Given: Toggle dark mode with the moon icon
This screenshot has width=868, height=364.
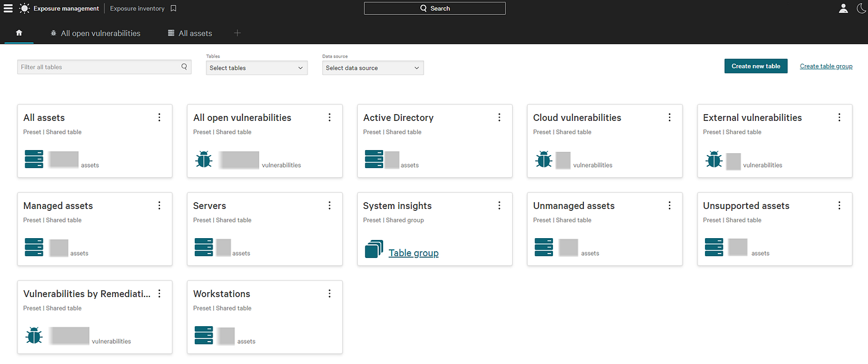Looking at the screenshot, I should pyautogui.click(x=861, y=9).
